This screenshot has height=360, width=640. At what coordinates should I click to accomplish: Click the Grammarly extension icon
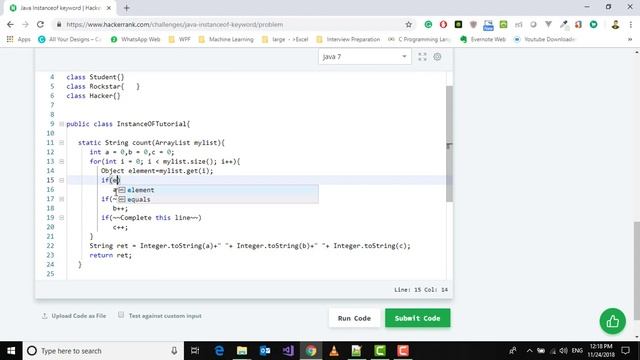pos(428,24)
